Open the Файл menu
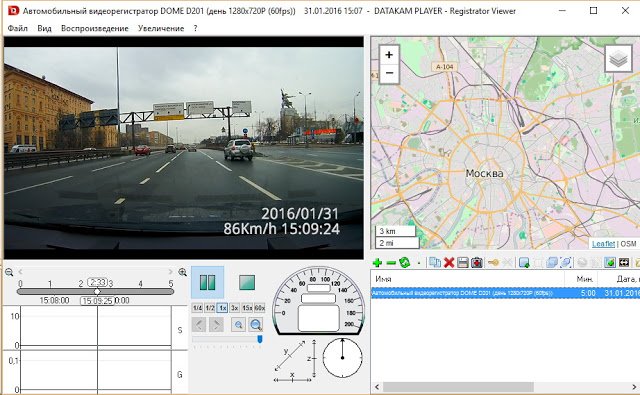 point(18,28)
